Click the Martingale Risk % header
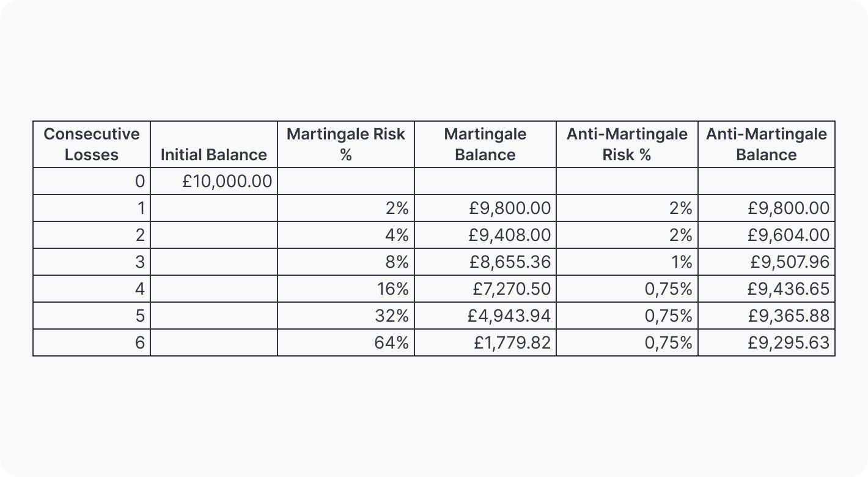This screenshot has width=868, height=477. [x=345, y=144]
